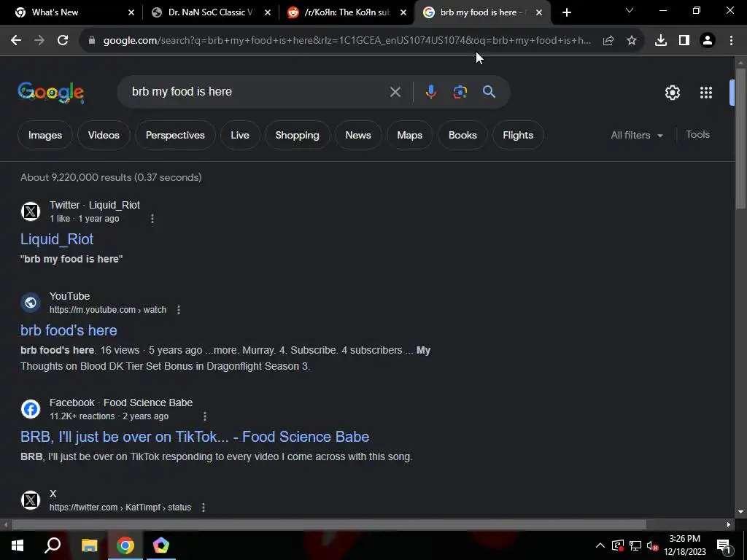Image resolution: width=747 pixels, height=560 pixels.
Task: Select the Flights filter chip
Action: tap(518, 135)
